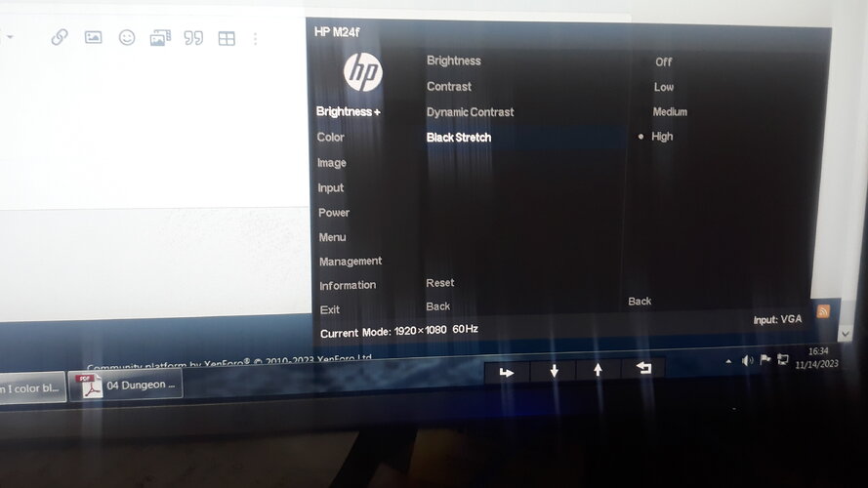This screenshot has height=488, width=868.
Task: Set Black Stretch to Off
Action: tap(663, 61)
